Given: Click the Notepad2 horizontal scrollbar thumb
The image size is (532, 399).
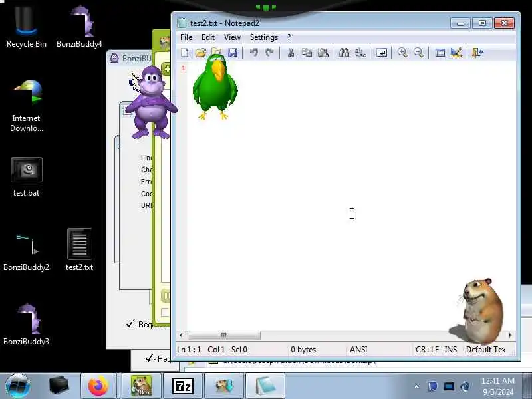Looking at the screenshot, I should pos(224,335).
